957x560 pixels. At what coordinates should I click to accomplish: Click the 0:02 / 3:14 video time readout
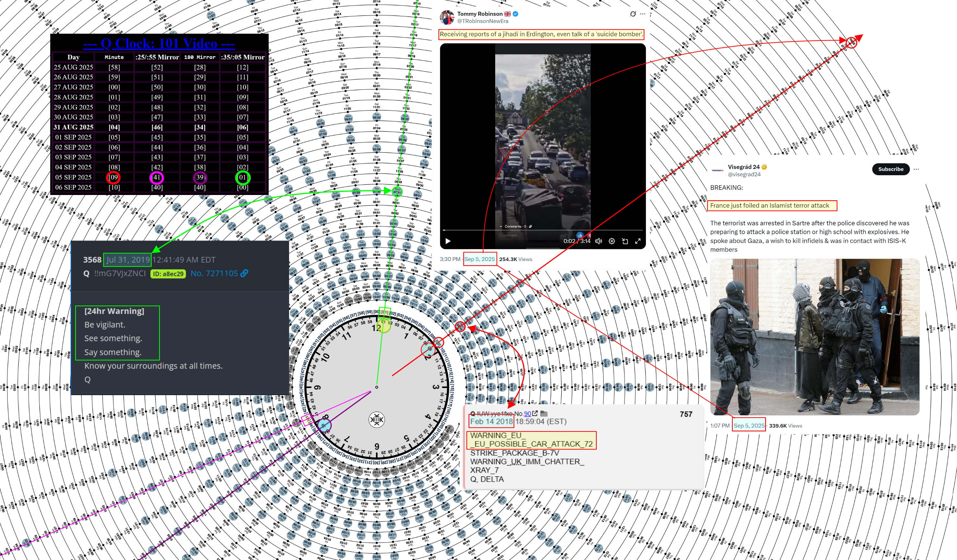(x=577, y=241)
